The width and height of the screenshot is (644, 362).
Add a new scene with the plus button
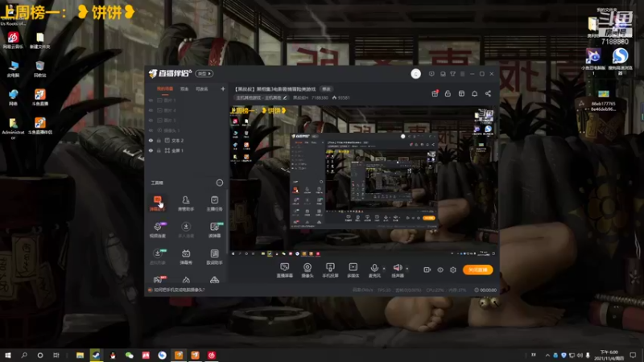coord(223,88)
